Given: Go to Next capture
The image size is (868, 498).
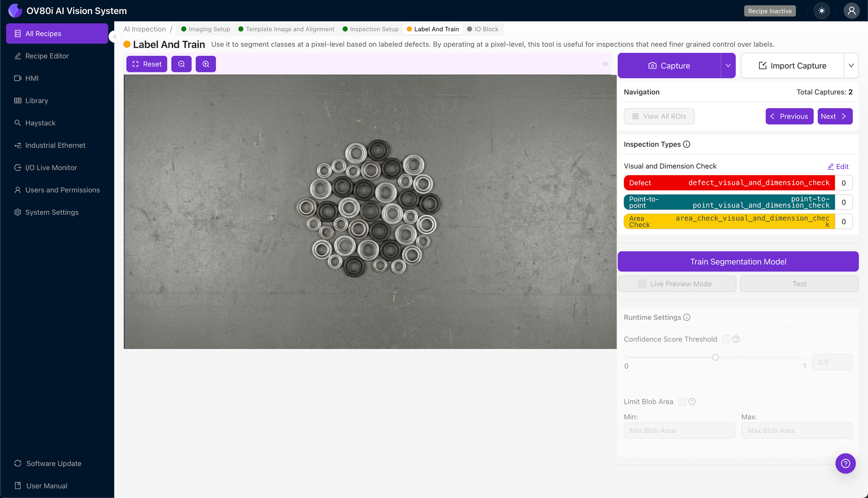Looking at the screenshot, I should tap(835, 117).
